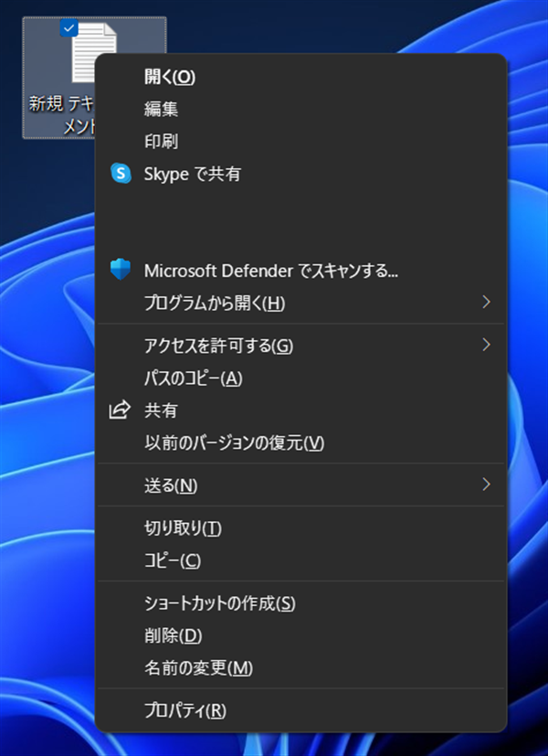Open プロパティ(R) from the context menu

[x=301, y=710]
